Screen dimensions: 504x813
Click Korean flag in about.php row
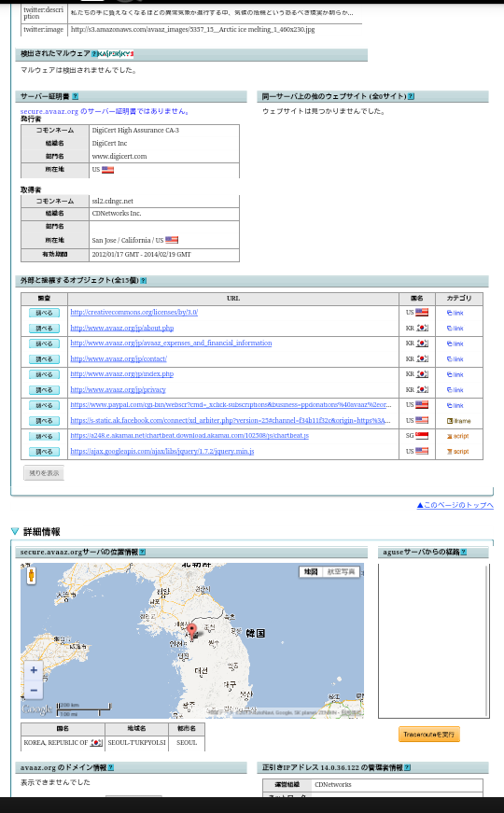coord(422,328)
